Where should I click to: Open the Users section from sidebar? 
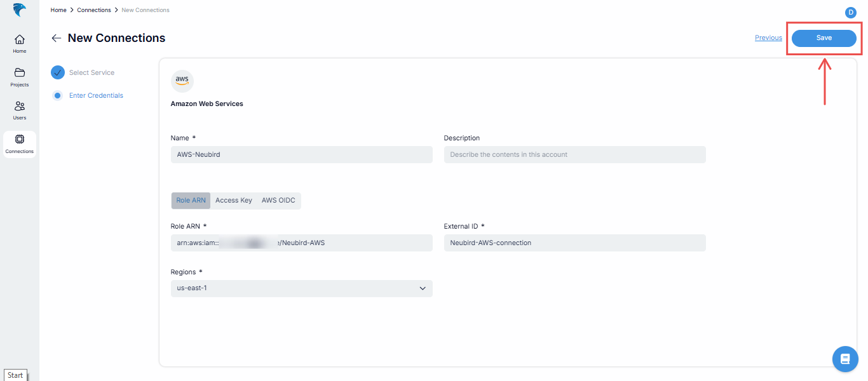point(19,109)
